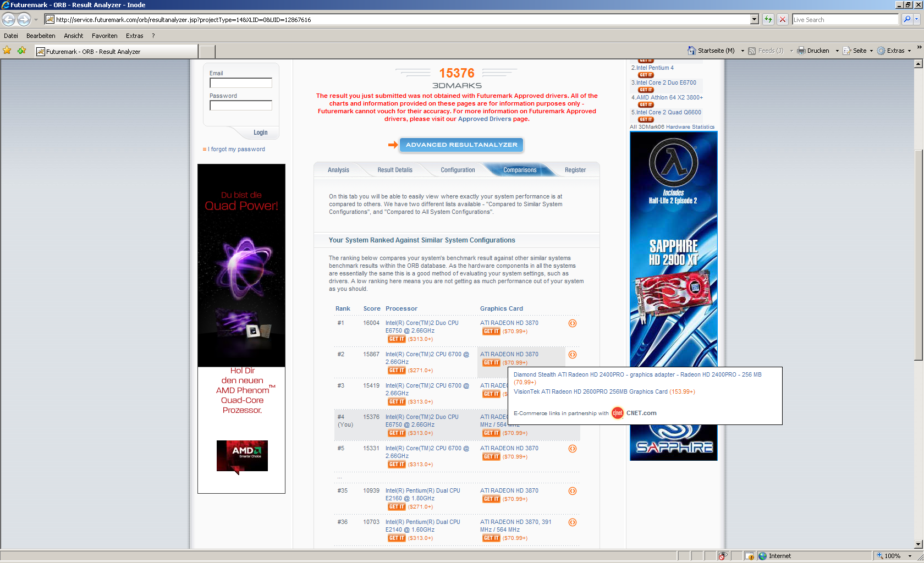
Task: Open the I forgot my password link
Action: (x=237, y=149)
